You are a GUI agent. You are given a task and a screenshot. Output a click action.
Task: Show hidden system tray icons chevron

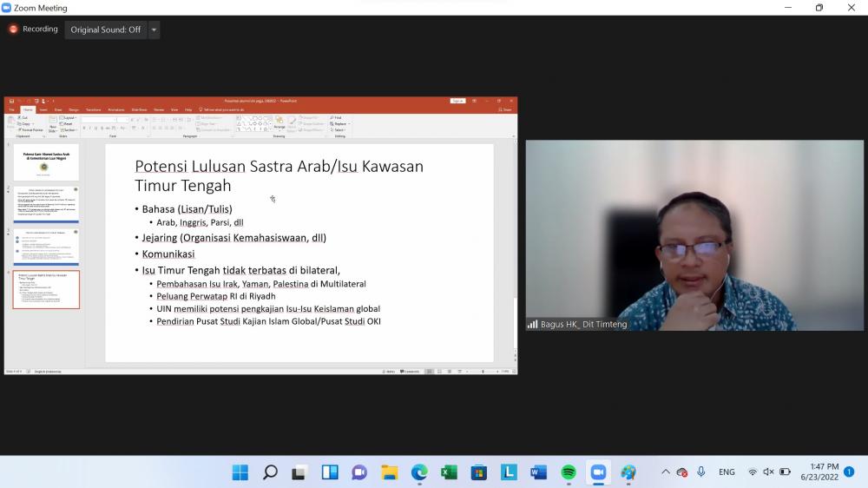[x=665, y=472]
